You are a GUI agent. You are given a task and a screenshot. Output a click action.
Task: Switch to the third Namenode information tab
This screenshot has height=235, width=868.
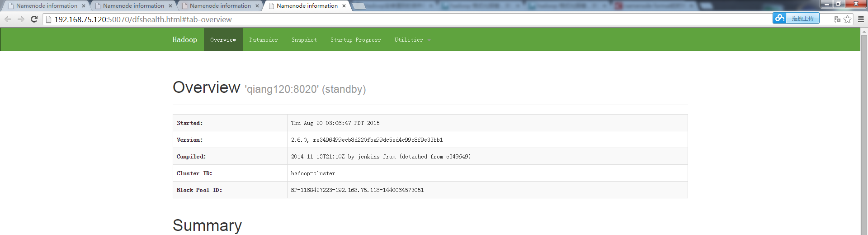(x=220, y=6)
